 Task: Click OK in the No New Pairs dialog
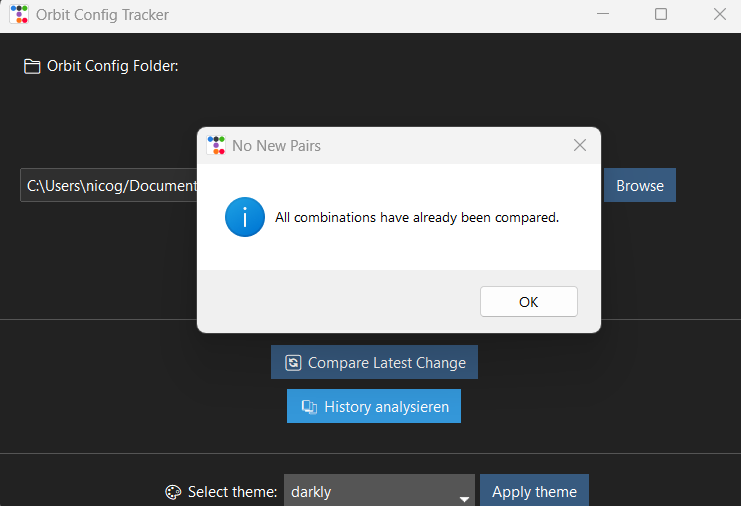coord(528,301)
